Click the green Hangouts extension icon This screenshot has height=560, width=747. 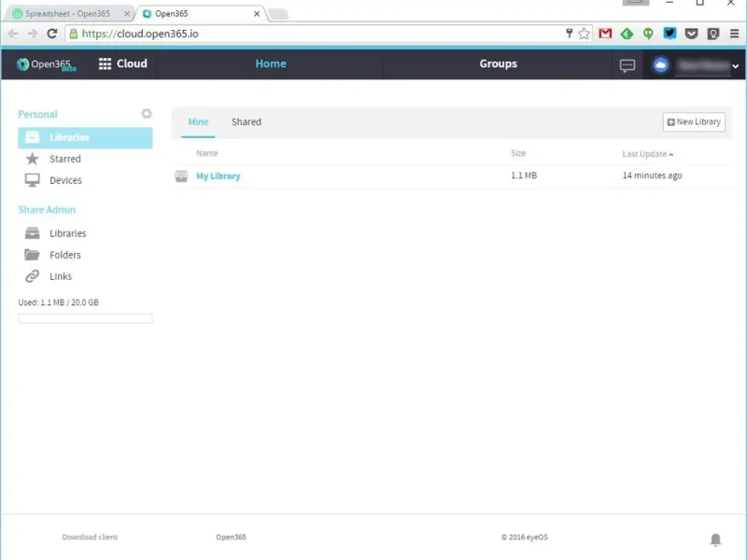[x=648, y=34]
